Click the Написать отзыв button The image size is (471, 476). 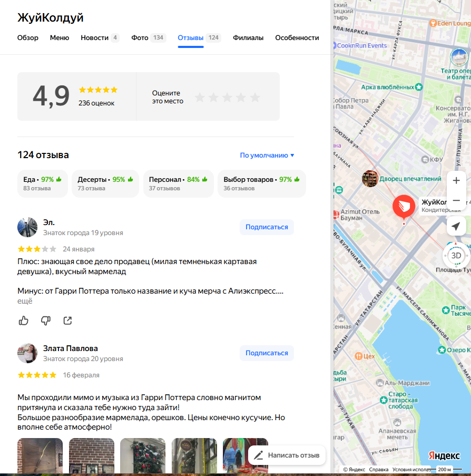[x=287, y=455]
